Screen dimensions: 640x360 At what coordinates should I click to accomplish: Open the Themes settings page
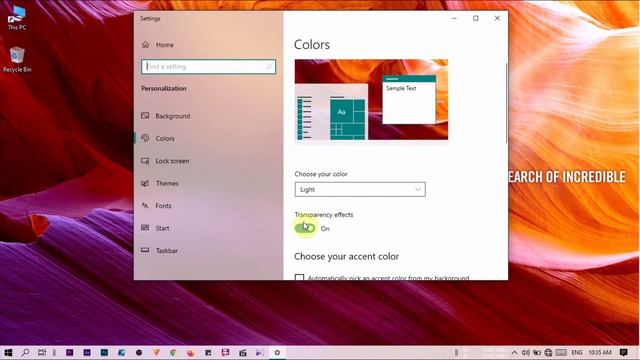pos(160,183)
